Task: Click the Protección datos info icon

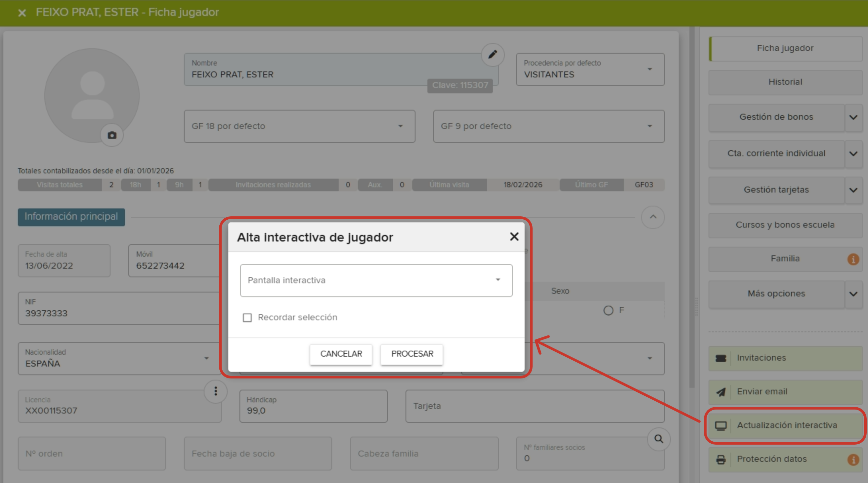Action: (x=853, y=460)
